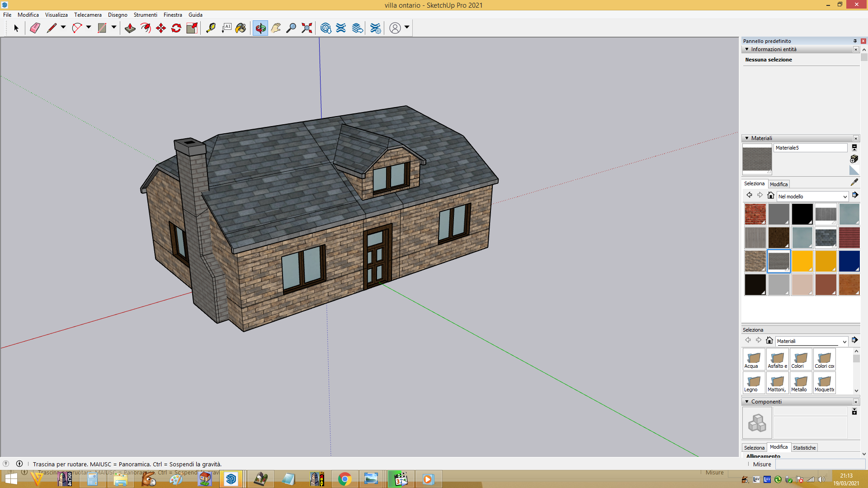Collapse the Informazioni entità panel
Screen dimensions: 868x488
pos(747,49)
